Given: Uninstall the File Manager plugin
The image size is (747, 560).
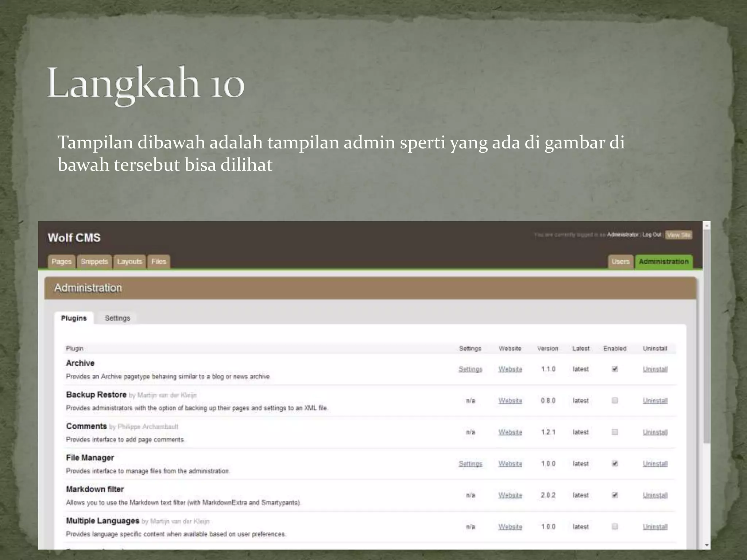Looking at the screenshot, I should (x=655, y=463).
